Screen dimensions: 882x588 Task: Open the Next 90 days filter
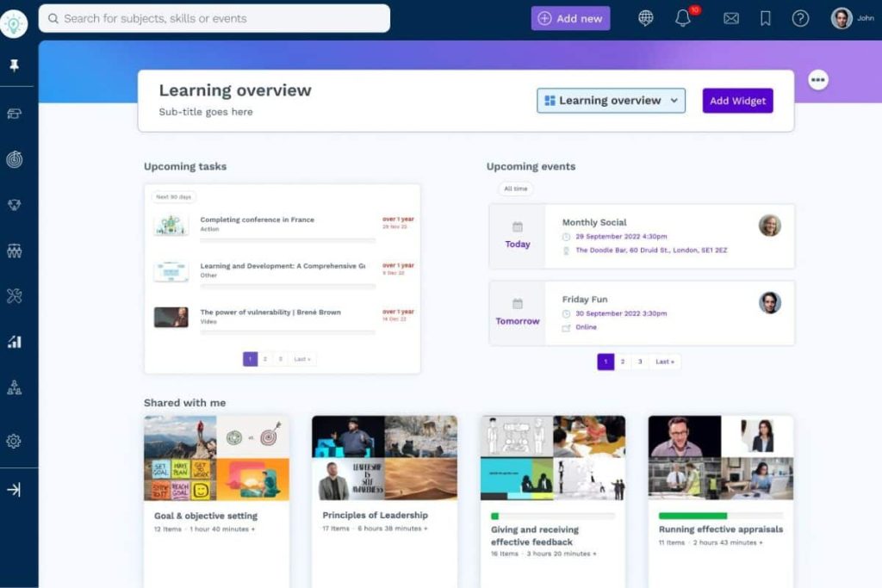(174, 197)
